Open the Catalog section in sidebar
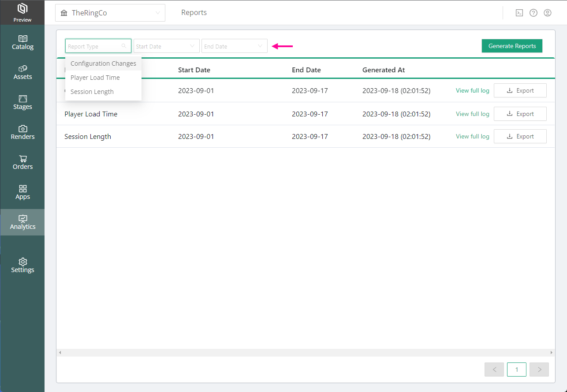Viewport: 567px width, 392px height. click(22, 42)
